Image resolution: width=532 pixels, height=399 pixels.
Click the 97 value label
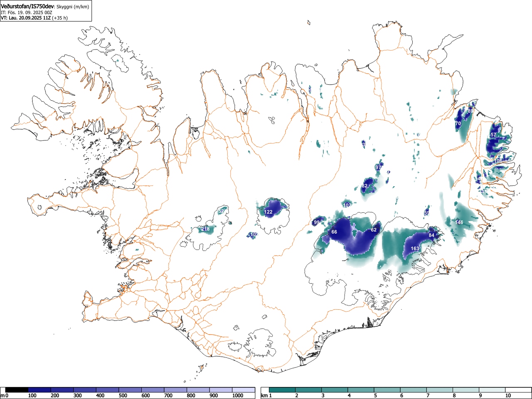click(x=378, y=167)
